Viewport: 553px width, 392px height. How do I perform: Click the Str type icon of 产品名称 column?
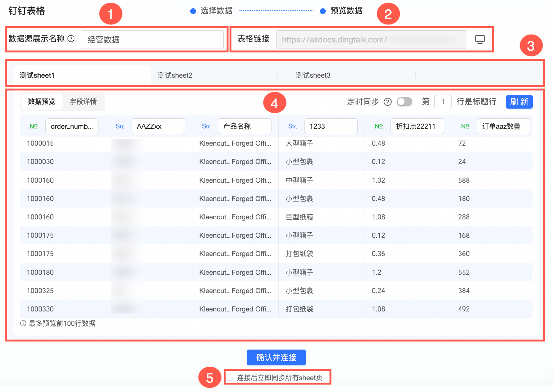(206, 126)
